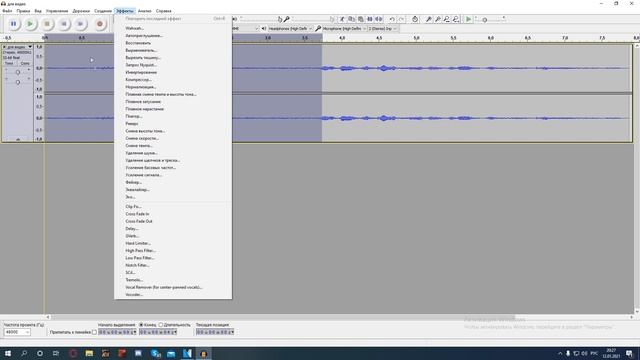Viewport: 640px width, 360px height.
Task: Open the project rate 48000 combo box
Action: coord(17,332)
